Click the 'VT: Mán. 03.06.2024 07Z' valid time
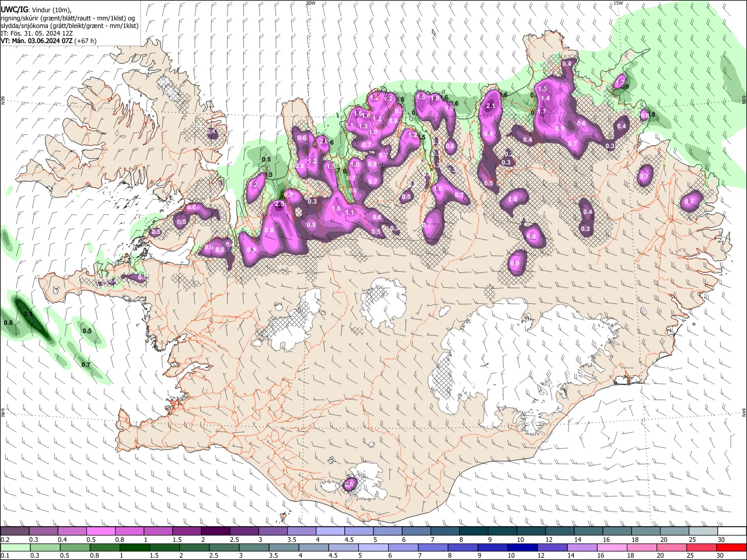Image resolution: width=747 pixels, height=560 pixels. point(37,41)
